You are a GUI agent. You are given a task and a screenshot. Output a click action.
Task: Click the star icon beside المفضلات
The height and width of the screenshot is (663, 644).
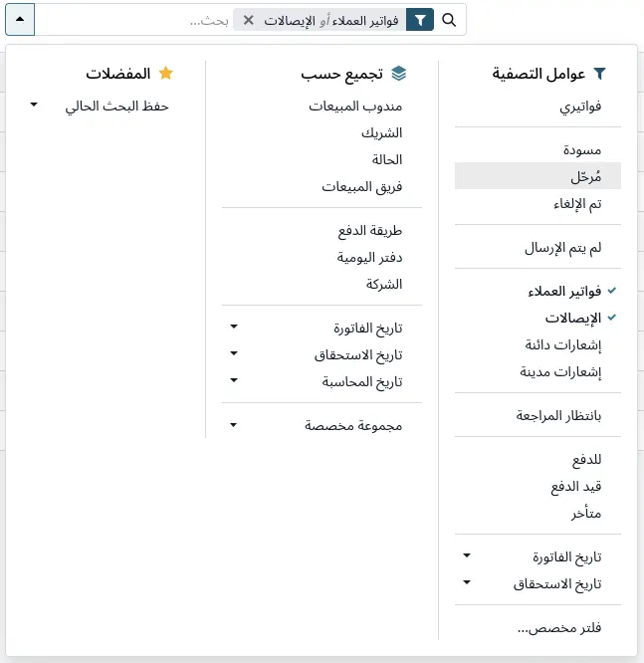coord(166,73)
